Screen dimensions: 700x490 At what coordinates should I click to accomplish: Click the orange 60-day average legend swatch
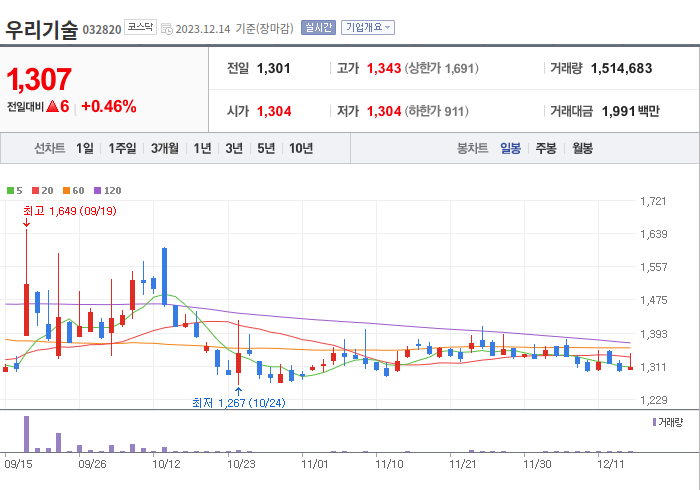67,191
